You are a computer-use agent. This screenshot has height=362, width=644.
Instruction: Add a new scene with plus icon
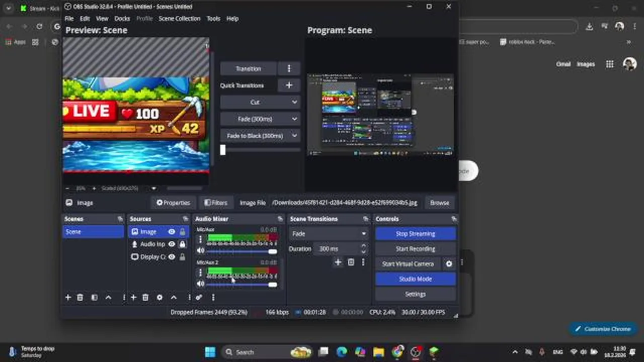(x=68, y=298)
